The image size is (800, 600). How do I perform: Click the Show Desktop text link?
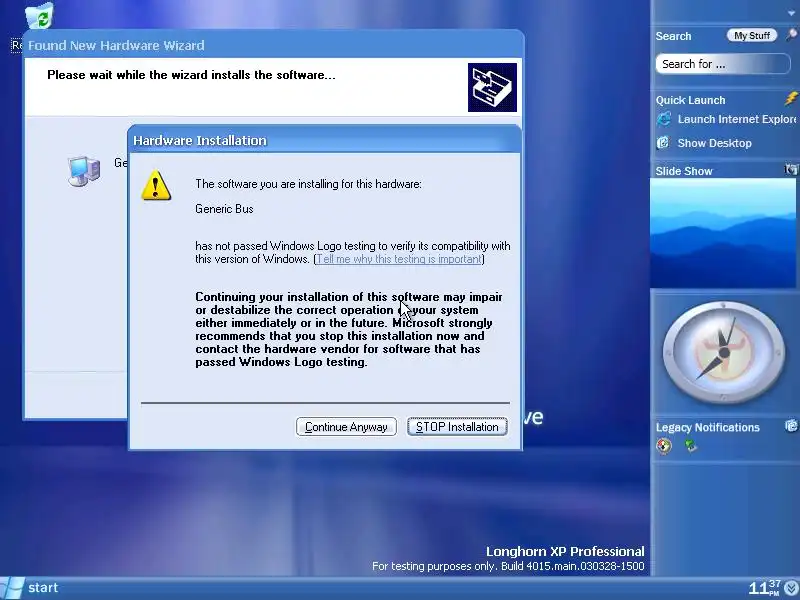(x=714, y=143)
